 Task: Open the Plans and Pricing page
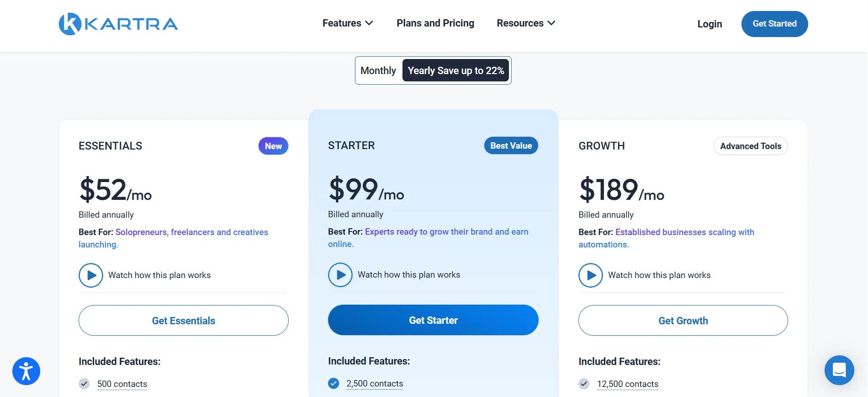435,23
